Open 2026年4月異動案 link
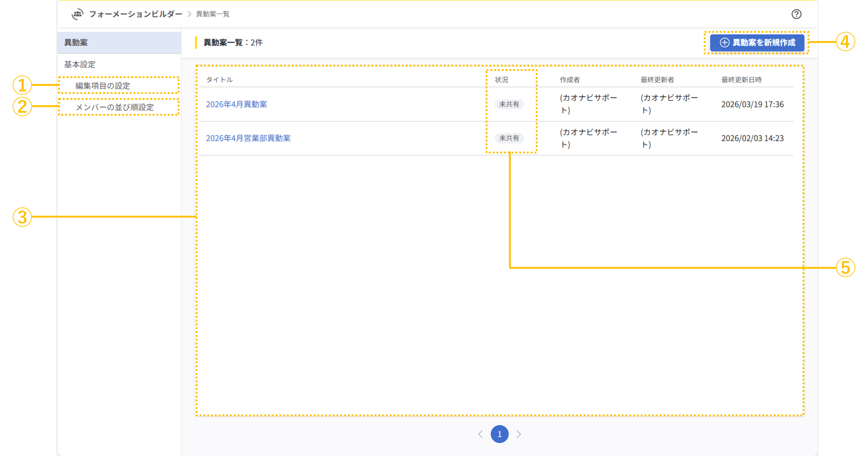 (236, 104)
